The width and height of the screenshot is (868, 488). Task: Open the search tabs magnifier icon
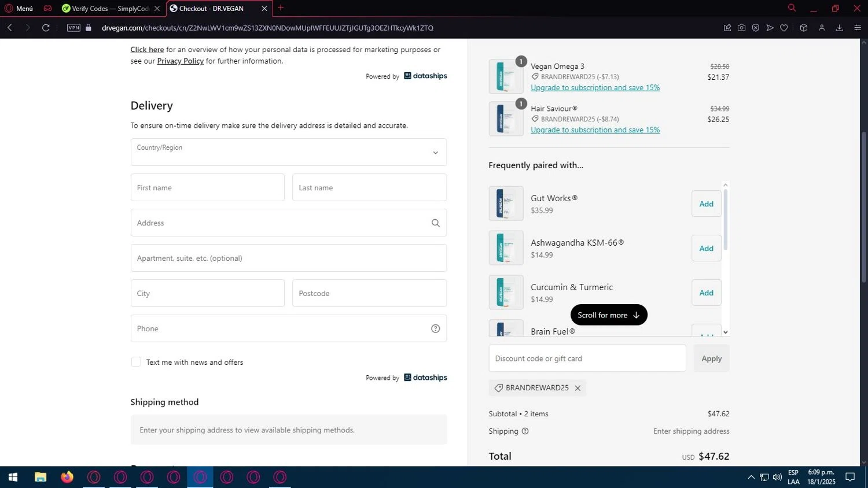point(792,8)
